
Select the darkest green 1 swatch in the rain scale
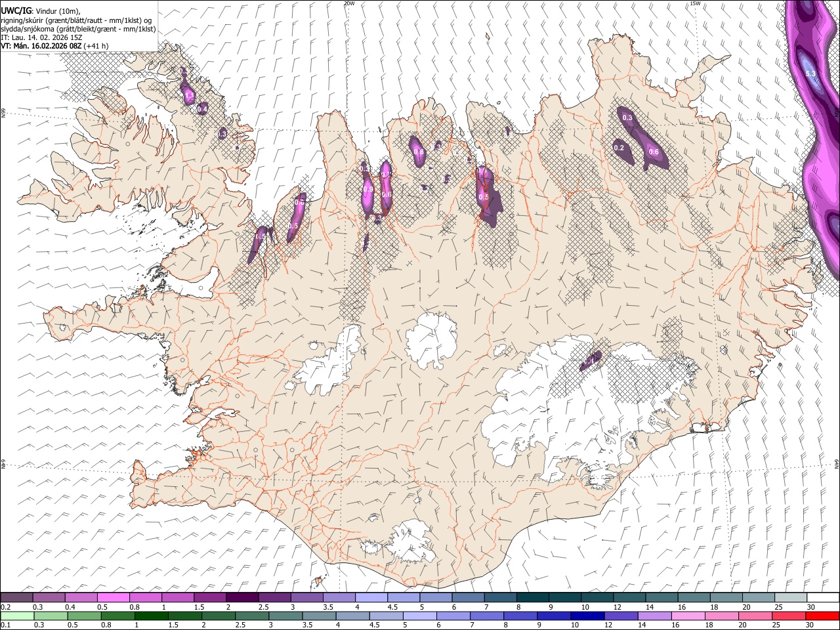152,616
